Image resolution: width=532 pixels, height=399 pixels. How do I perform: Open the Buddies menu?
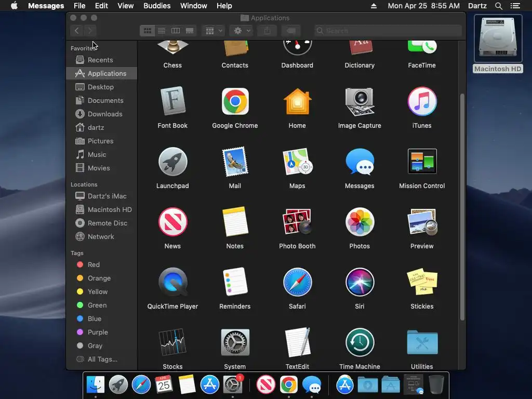click(x=157, y=6)
